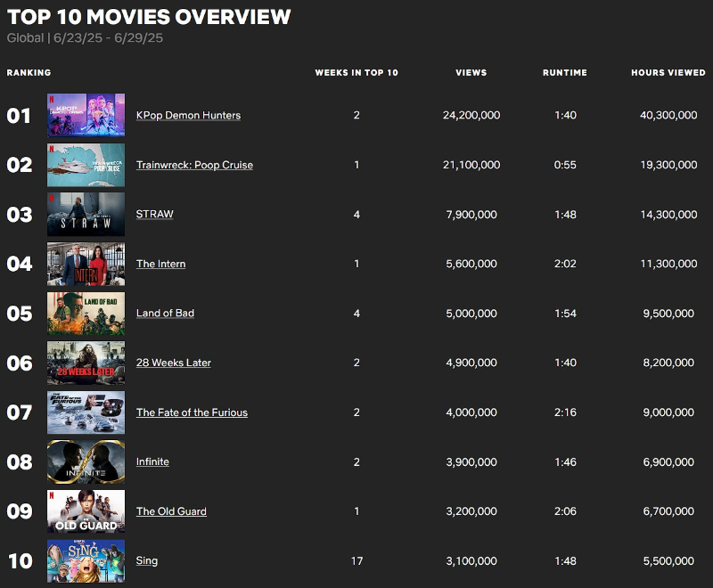The width and height of the screenshot is (713, 588).
Task: Click the Fate of the Furious poster
Action: point(86,412)
